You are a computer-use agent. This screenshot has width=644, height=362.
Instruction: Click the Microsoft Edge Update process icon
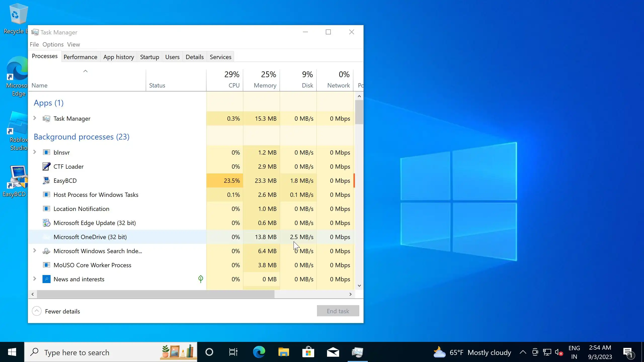pyautogui.click(x=46, y=223)
